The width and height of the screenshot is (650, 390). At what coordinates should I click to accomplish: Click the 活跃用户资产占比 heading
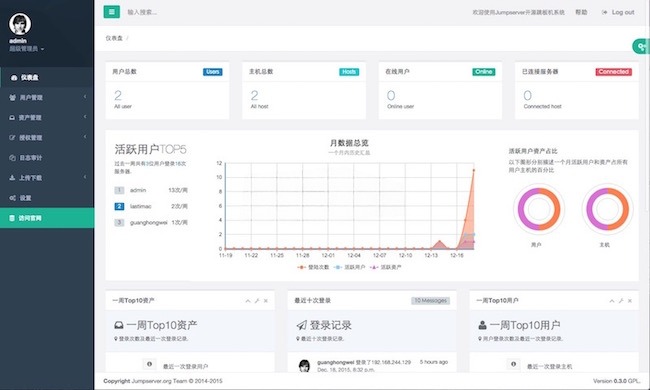point(533,151)
